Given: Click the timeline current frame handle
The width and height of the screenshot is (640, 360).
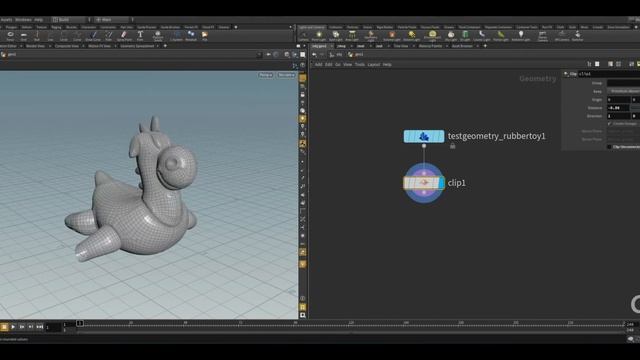Looking at the screenshot, I should point(80,323).
